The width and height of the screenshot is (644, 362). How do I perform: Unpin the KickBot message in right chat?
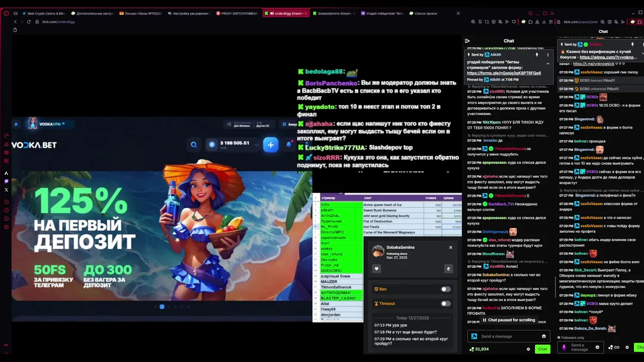click(632, 45)
